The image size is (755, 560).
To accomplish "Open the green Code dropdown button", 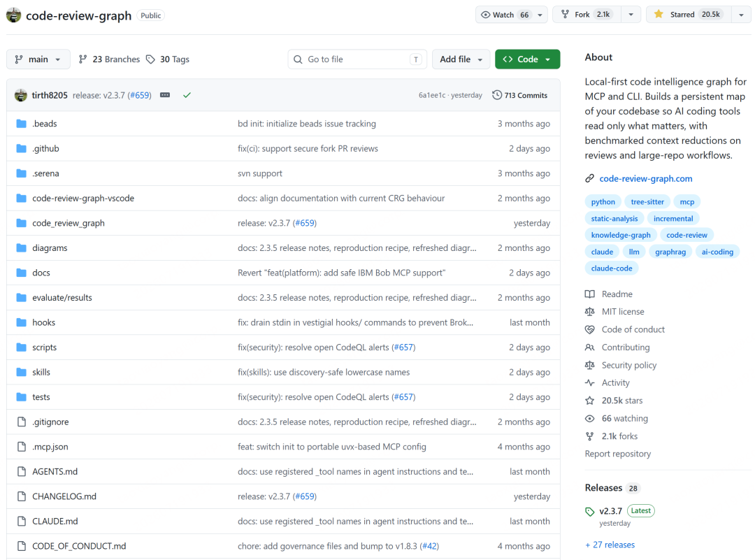I will coord(527,59).
